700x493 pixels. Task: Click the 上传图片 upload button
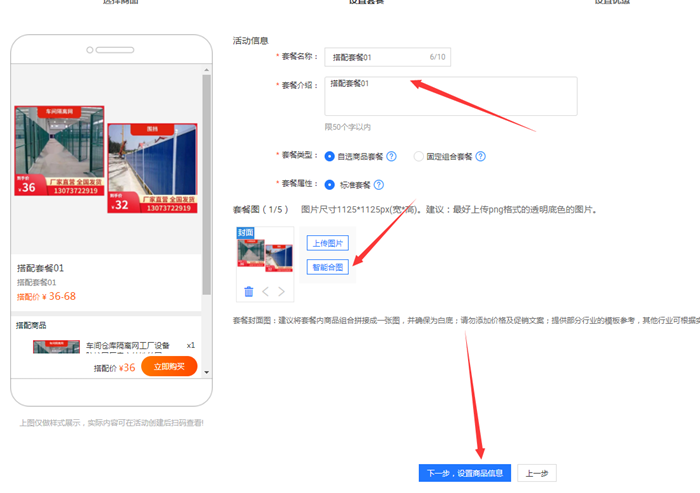click(x=327, y=243)
